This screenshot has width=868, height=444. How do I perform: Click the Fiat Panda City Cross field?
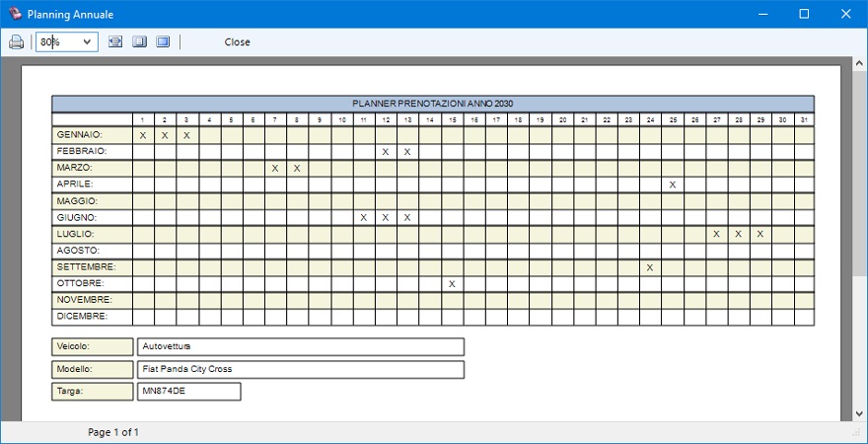tap(300, 369)
